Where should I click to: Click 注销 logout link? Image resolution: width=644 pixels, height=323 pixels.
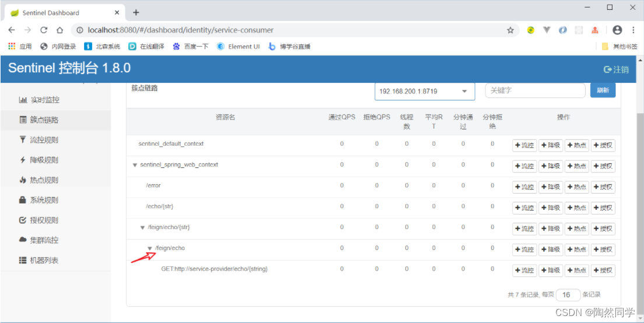pyautogui.click(x=616, y=69)
